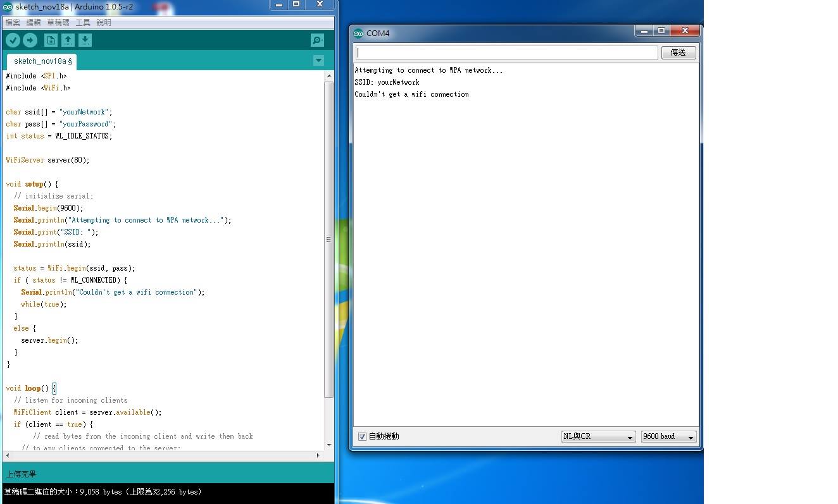Click editor scroll down arrow
This screenshot has height=504, width=838.
(328, 445)
